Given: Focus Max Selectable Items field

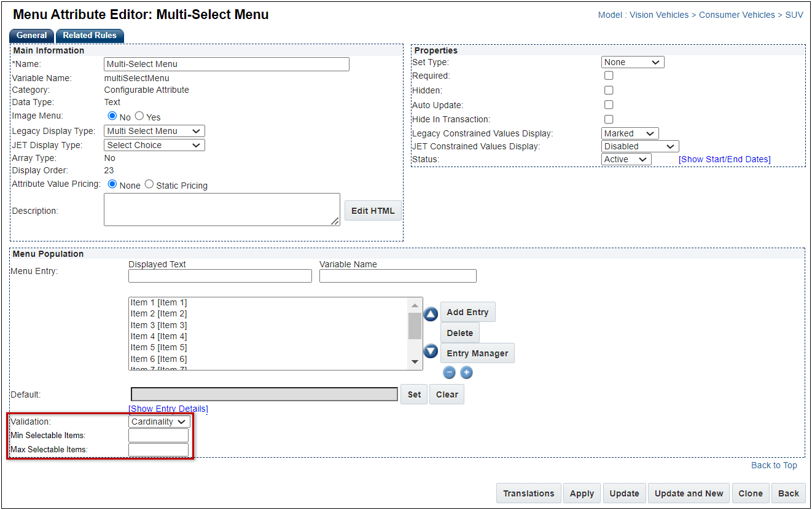Looking at the screenshot, I should (x=158, y=450).
